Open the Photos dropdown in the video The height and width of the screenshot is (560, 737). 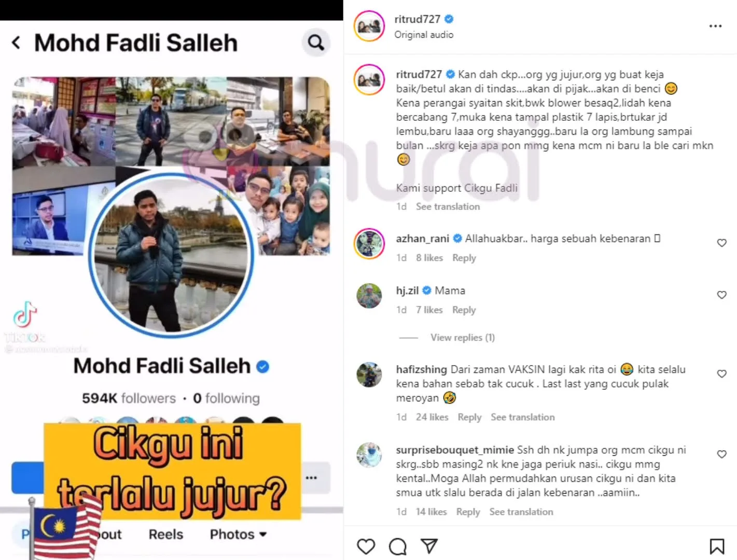point(238,534)
